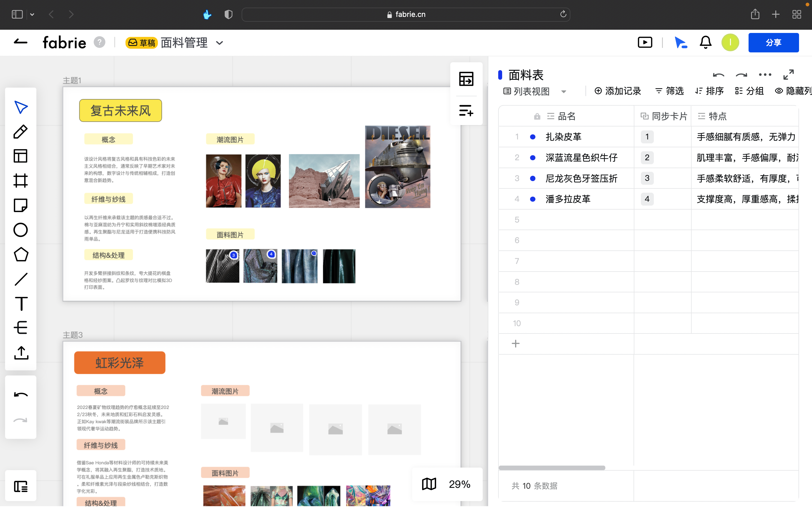
Task: Click the undo arrow in left toolbar
Action: point(21,395)
